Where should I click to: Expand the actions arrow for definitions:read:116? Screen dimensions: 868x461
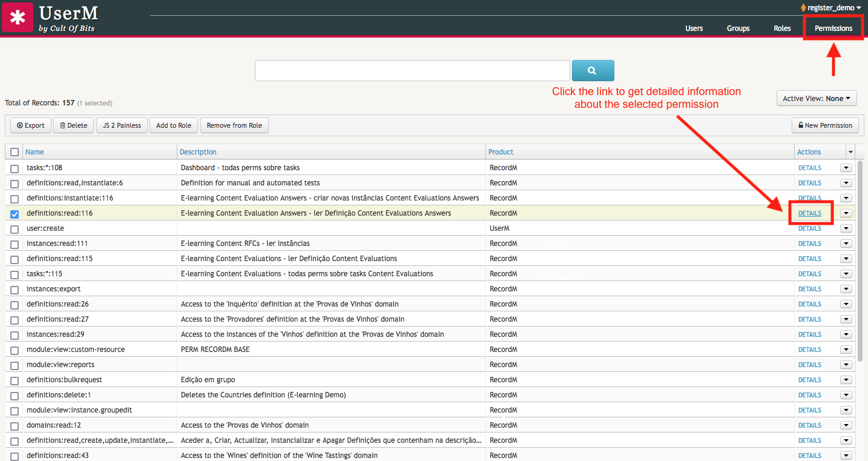(x=846, y=213)
